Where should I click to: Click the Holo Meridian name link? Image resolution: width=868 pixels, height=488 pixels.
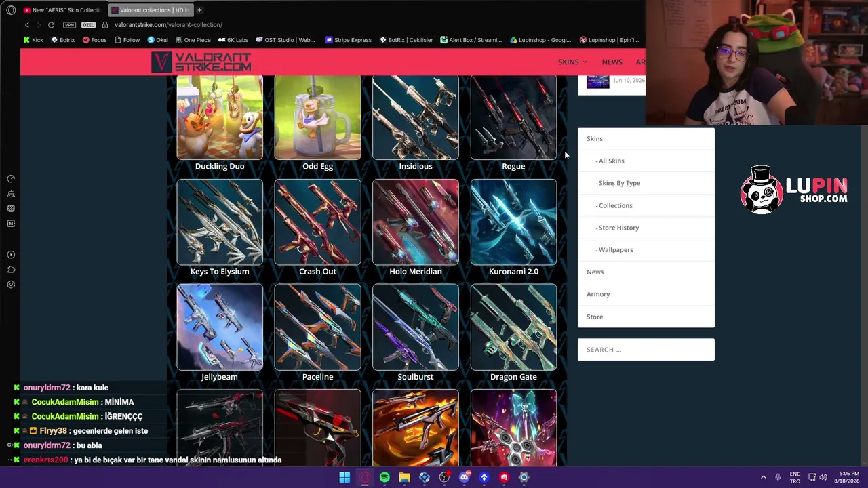(416, 271)
